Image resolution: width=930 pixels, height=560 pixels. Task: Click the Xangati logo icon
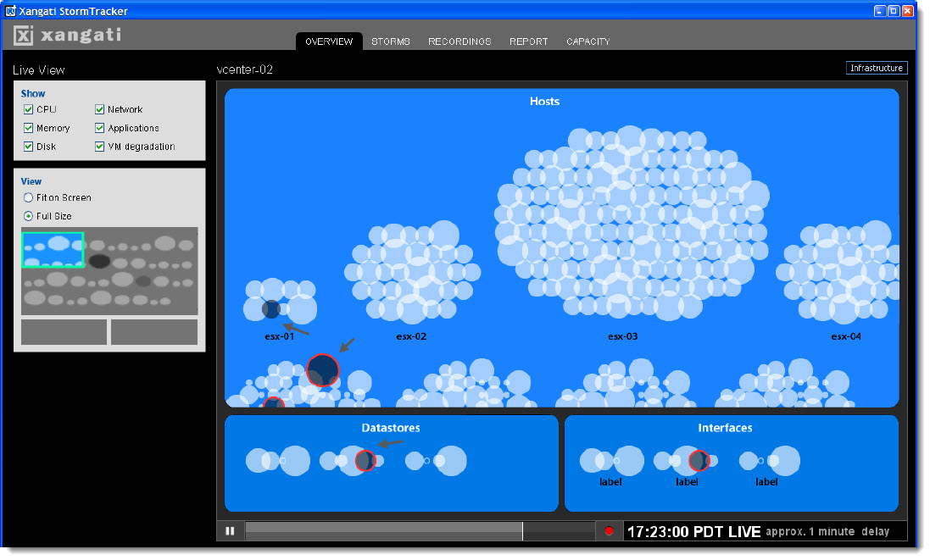(23, 36)
